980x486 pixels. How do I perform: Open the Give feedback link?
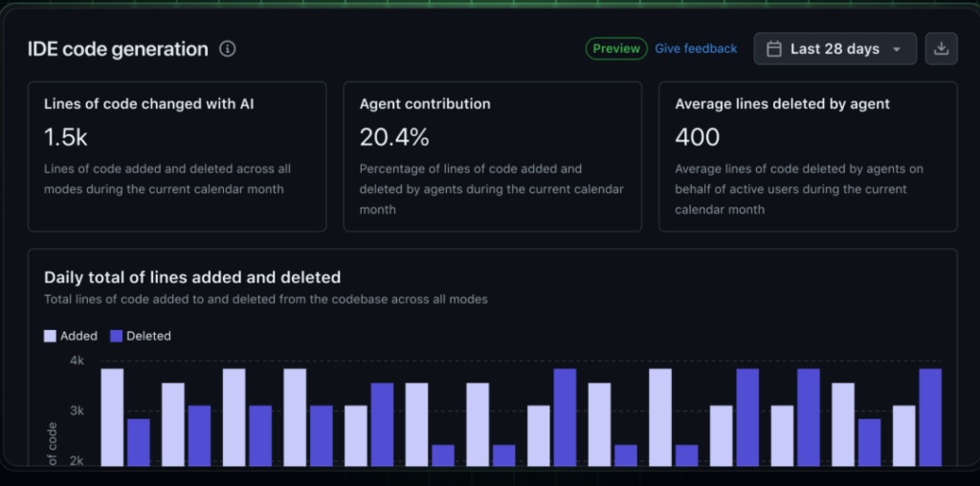[696, 49]
